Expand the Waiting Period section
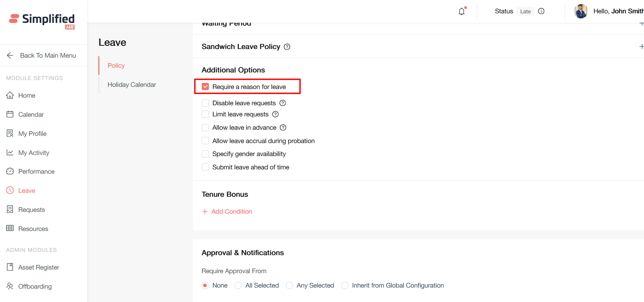 click(x=641, y=24)
